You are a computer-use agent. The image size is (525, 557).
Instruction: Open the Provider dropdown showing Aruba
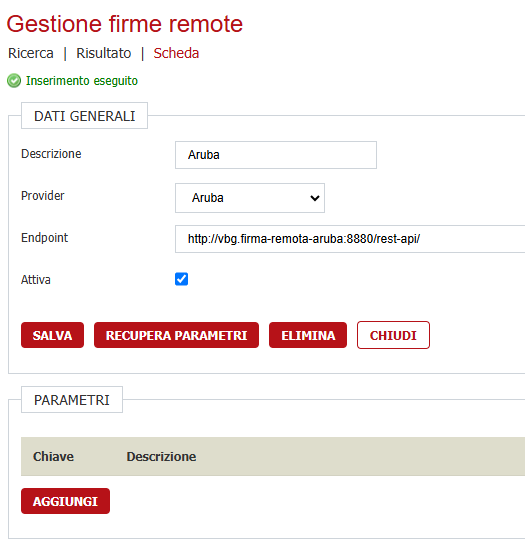pos(250,198)
